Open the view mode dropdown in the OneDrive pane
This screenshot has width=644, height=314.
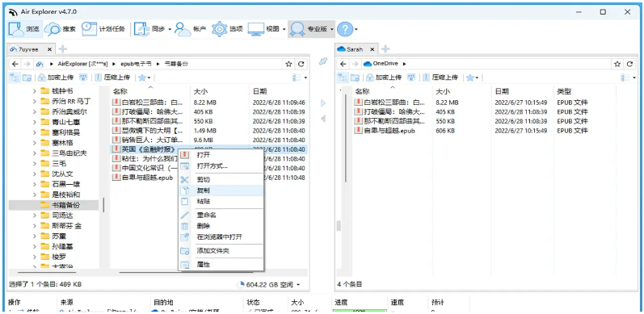634,77
